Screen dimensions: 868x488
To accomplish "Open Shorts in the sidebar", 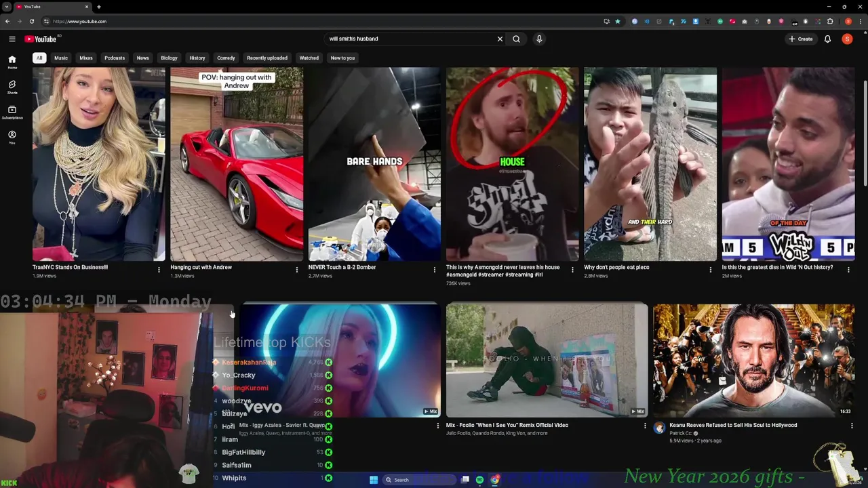I will coord(12,87).
